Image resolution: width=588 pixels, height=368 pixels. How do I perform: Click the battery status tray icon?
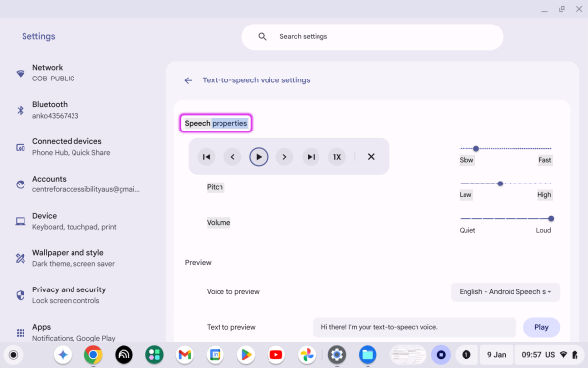[x=575, y=355]
